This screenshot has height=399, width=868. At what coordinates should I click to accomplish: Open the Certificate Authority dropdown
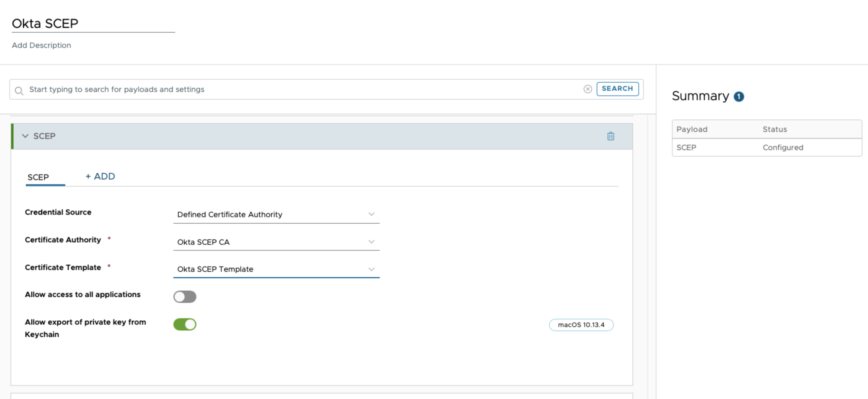point(276,242)
